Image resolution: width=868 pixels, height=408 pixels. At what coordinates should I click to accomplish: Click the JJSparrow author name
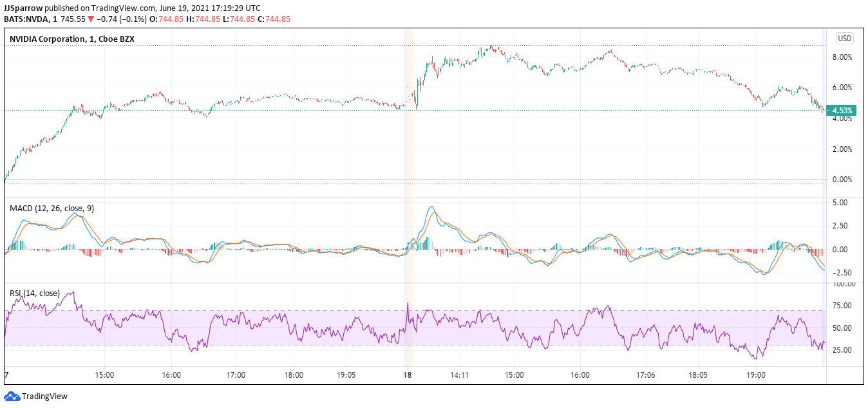click(24, 8)
